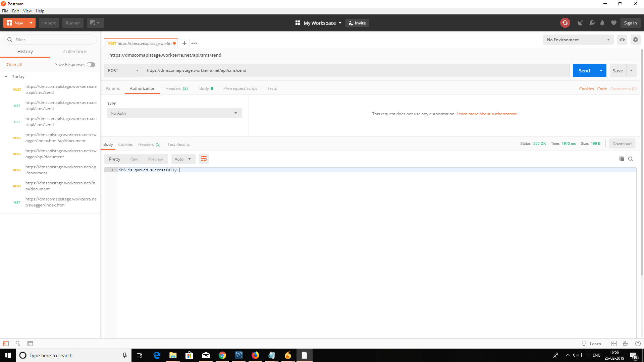Open the Save button dropdown arrow
The image size is (644, 362).
coord(631,70)
